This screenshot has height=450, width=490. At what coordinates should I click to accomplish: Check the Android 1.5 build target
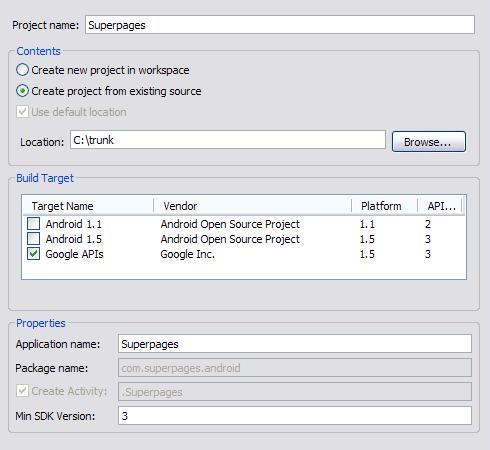(x=34, y=239)
